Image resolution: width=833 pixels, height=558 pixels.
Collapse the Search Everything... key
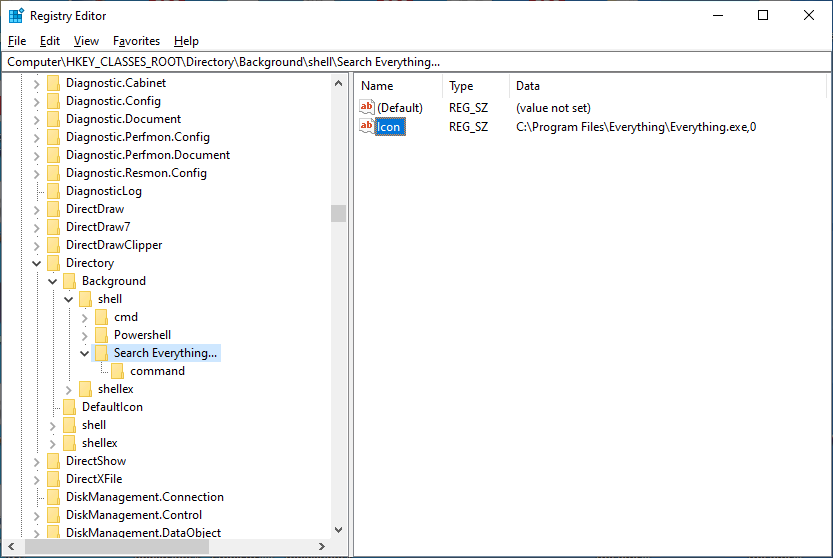coord(84,353)
